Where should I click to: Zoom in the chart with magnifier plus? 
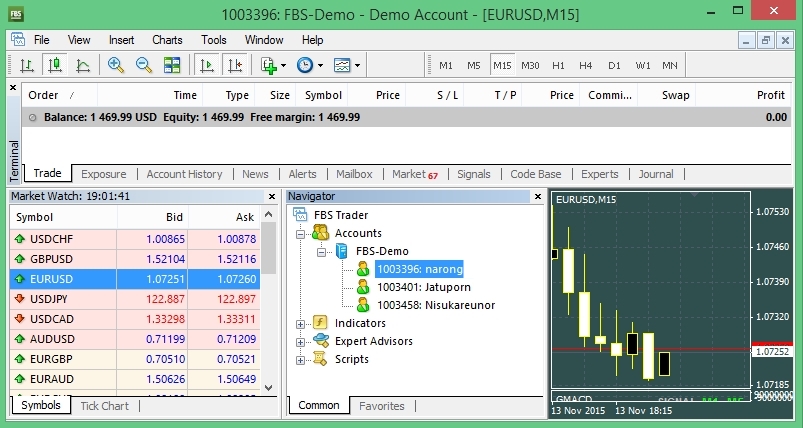(x=116, y=65)
